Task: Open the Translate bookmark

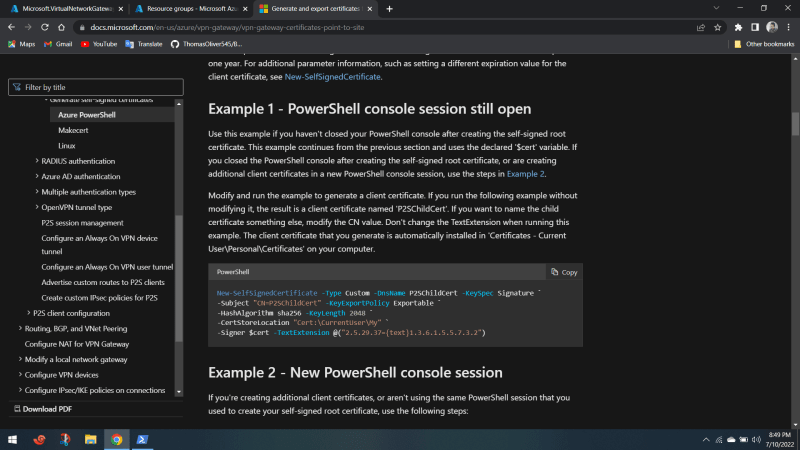Action: click(x=144, y=44)
